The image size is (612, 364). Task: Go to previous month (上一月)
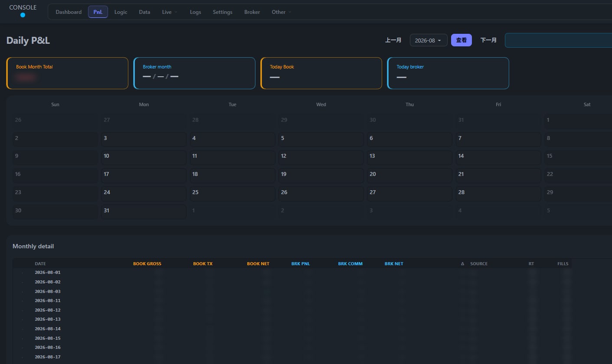click(x=393, y=40)
